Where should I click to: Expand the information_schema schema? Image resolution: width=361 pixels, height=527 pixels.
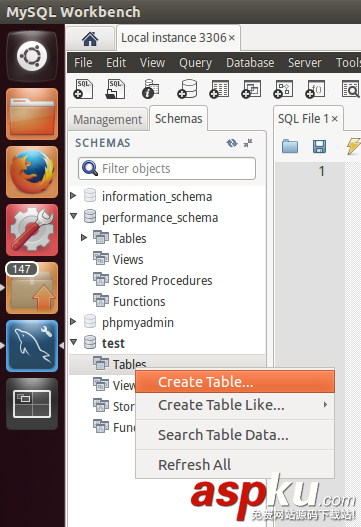point(73,196)
